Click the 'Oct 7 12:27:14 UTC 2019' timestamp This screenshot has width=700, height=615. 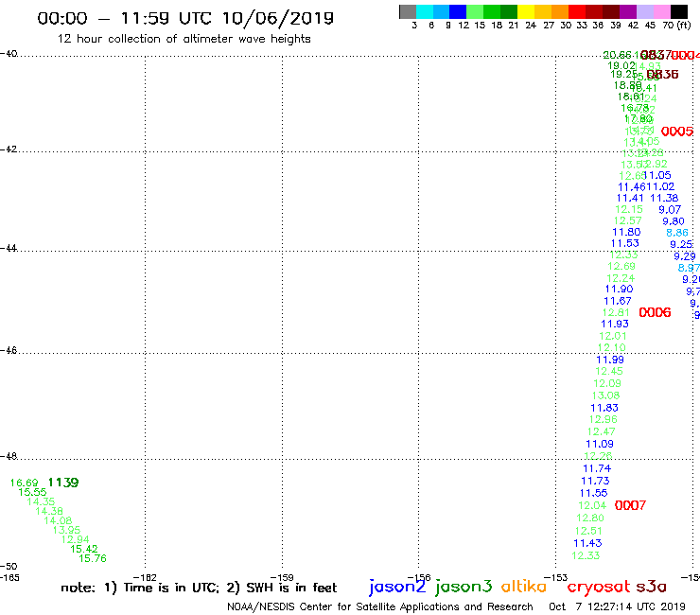point(617,606)
